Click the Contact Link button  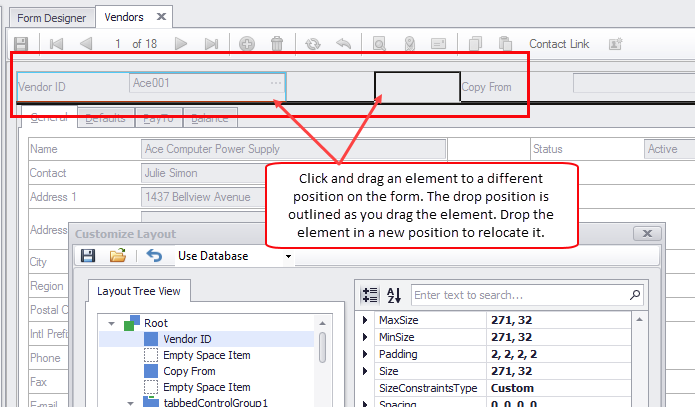[558, 44]
